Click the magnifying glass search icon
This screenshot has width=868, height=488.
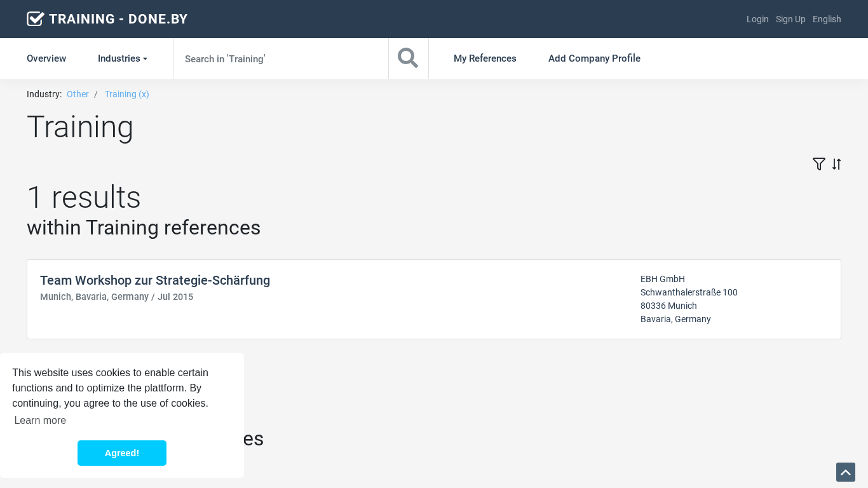coord(408,58)
